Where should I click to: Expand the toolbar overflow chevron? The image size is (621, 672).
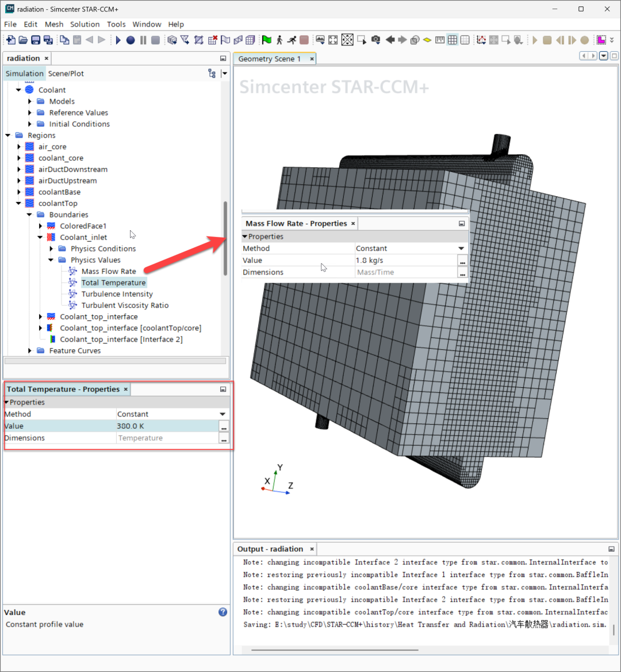612,40
